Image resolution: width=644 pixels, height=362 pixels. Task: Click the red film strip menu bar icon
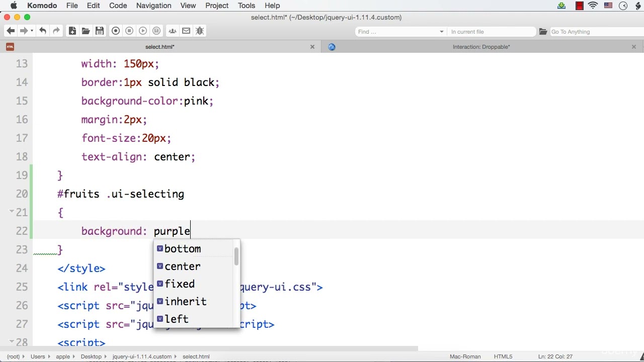[580, 6]
